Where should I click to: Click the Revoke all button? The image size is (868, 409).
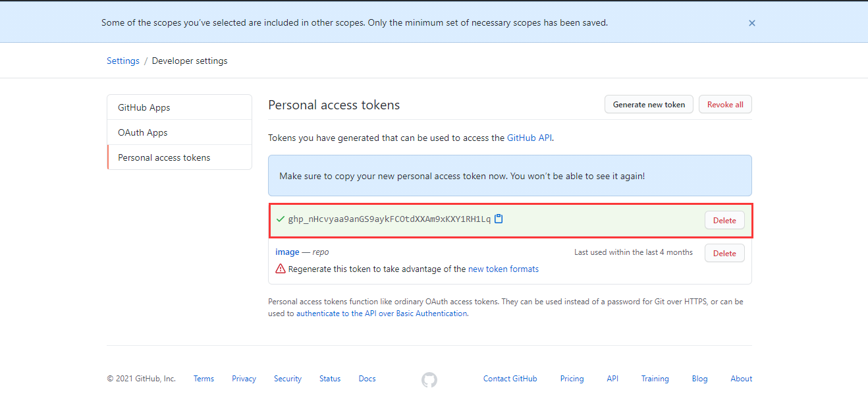coord(725,104)
